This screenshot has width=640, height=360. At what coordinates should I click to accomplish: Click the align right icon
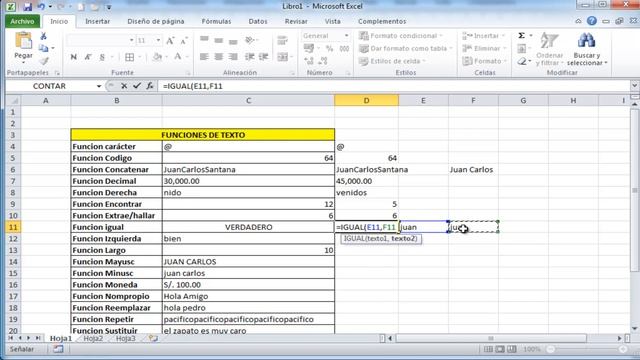(x=233, y=57)
